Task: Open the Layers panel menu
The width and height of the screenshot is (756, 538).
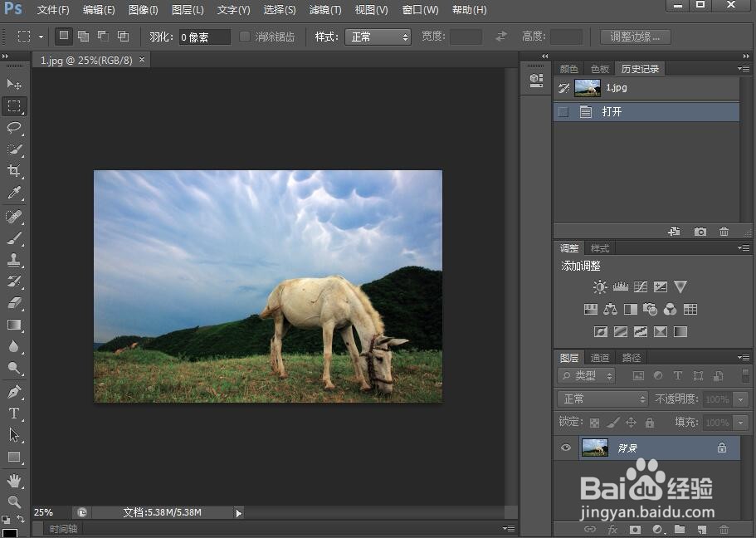Action: point(744,357)
